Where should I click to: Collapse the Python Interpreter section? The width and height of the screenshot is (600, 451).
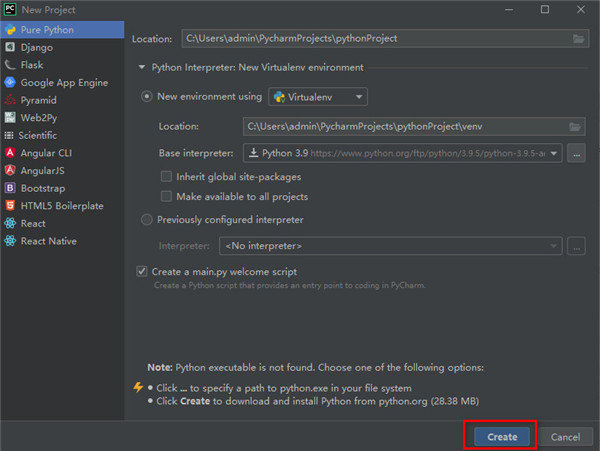[142, 67]
